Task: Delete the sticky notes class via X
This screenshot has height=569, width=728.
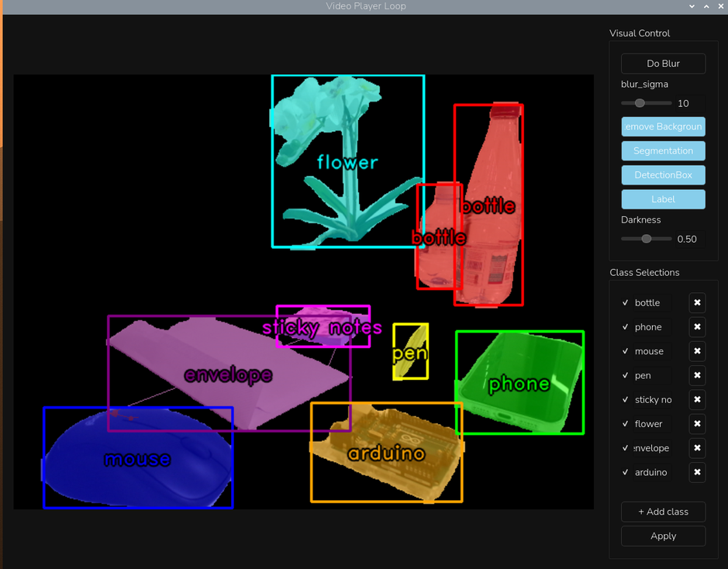Action: (697, 399)
